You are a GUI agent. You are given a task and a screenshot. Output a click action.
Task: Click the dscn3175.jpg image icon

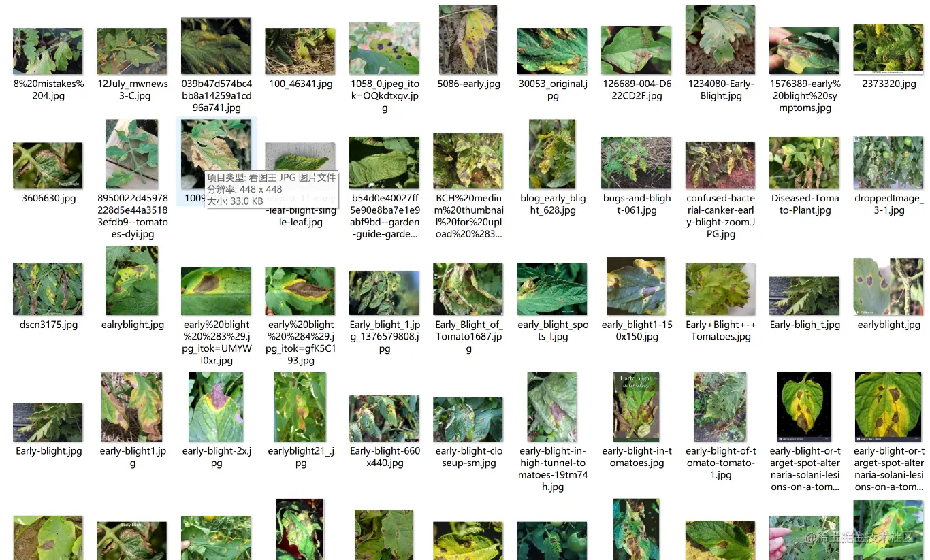(48, 289)
